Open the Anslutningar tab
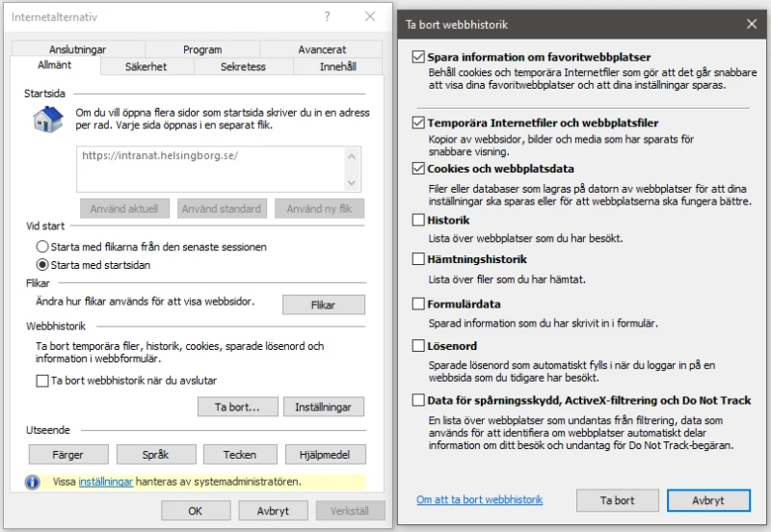Image resolution: width=771 pixels, height=532 pixels. click(78, 49)
